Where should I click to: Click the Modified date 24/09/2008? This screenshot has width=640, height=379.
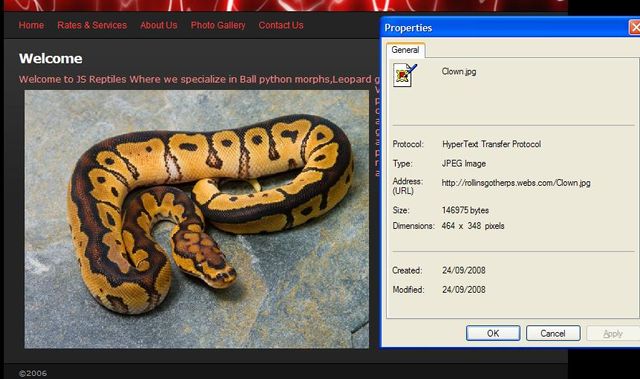(x=464, y=290)
